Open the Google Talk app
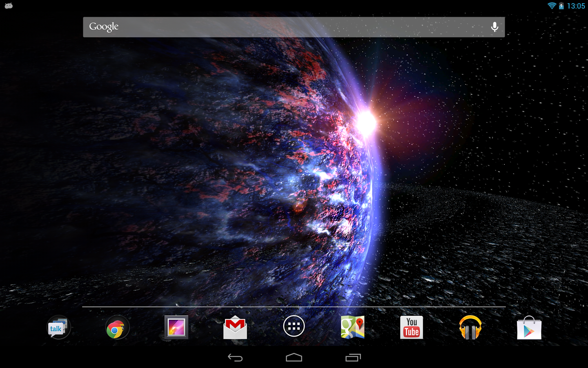The height and width of the screenshot is (368, 588). [x=58, y=328]
